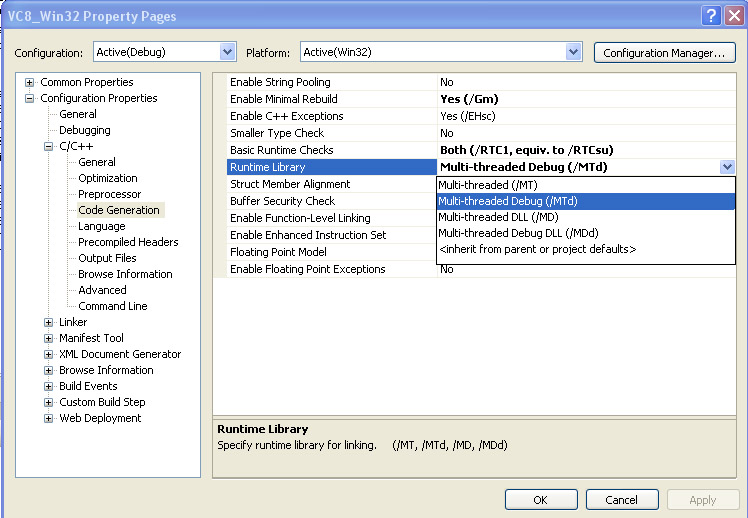Click the Yes (/Gm) value
748x518 pixels.
(x=469, y=99)
